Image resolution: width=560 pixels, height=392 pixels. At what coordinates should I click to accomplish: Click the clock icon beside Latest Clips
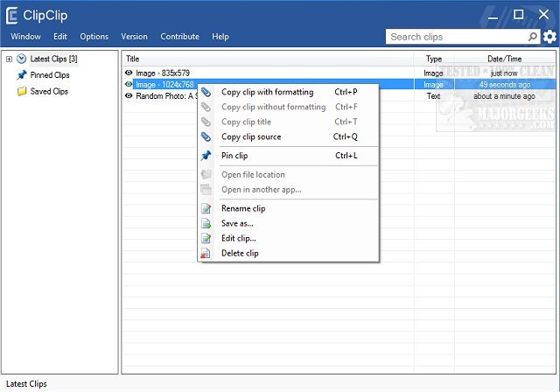point(21,59)
